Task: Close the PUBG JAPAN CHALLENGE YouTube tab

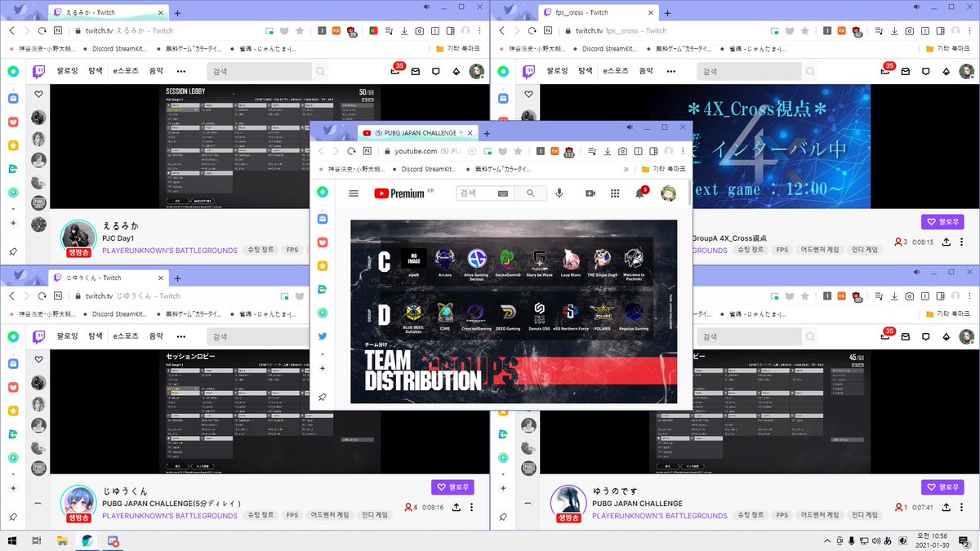Action: [x=470, y=133]
